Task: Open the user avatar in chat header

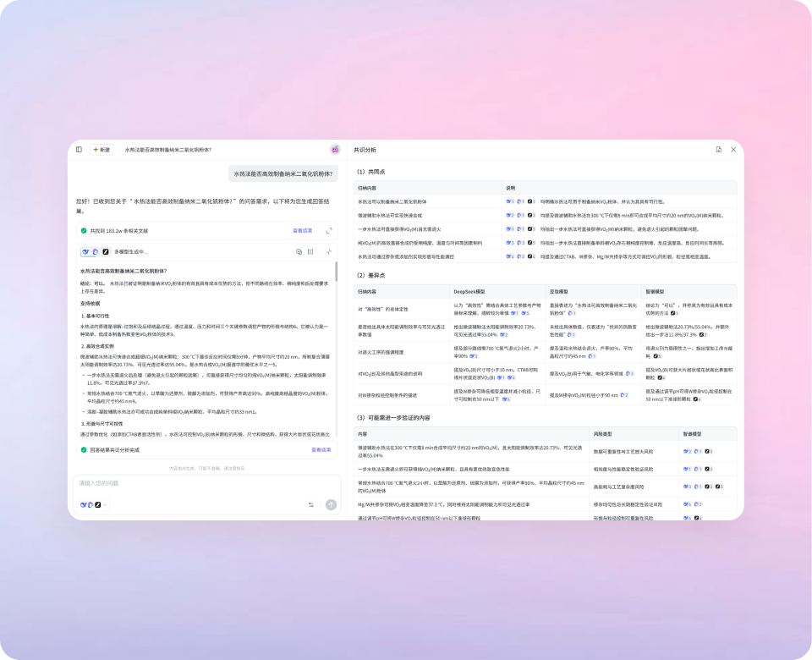Action: point(335,150)
